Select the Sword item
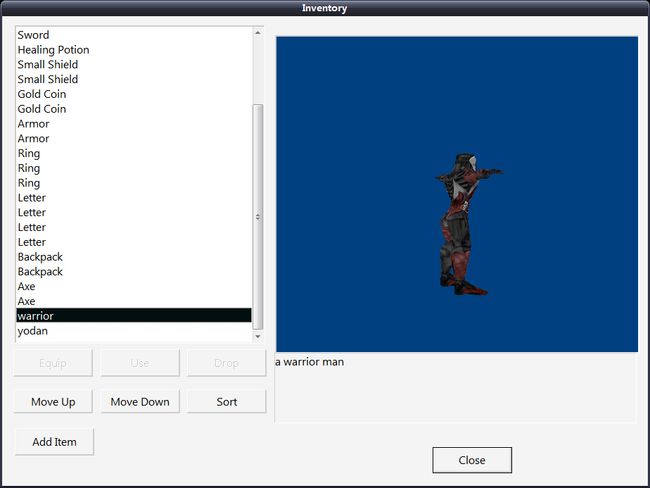The image size is (650, 488). pos(134,35)
